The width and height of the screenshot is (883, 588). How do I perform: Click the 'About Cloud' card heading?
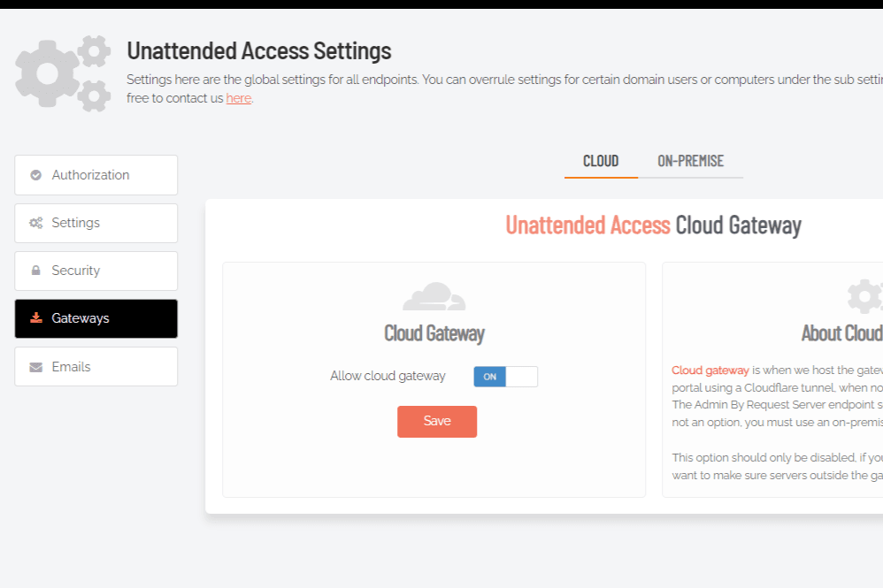[842, 333]
